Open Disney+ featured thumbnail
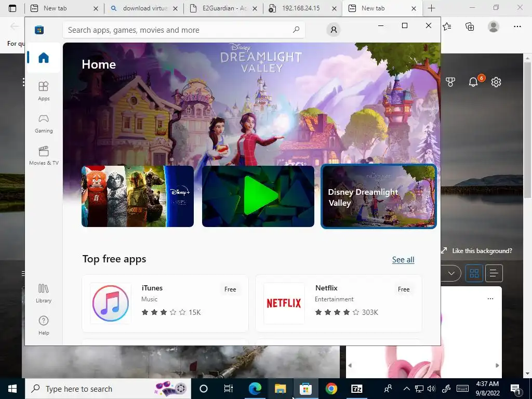The width and height of the screenshot is (532, 399). click(137, 196)
